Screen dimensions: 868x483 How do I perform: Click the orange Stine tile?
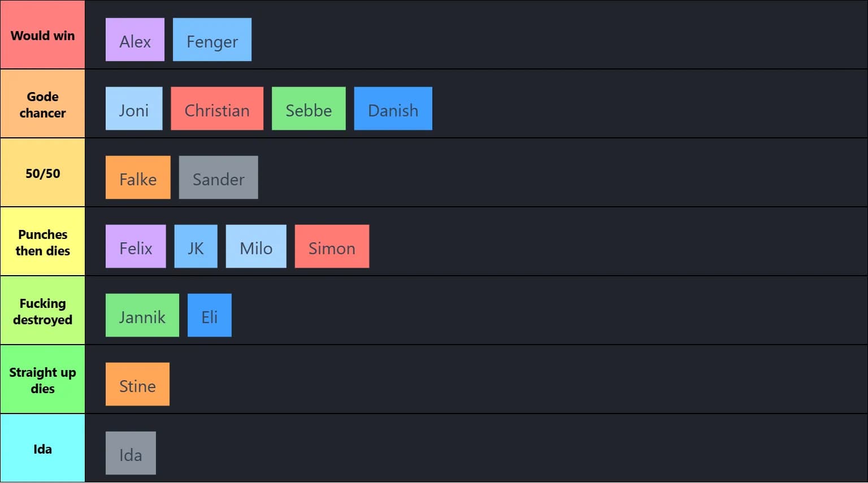coord(137,384)
